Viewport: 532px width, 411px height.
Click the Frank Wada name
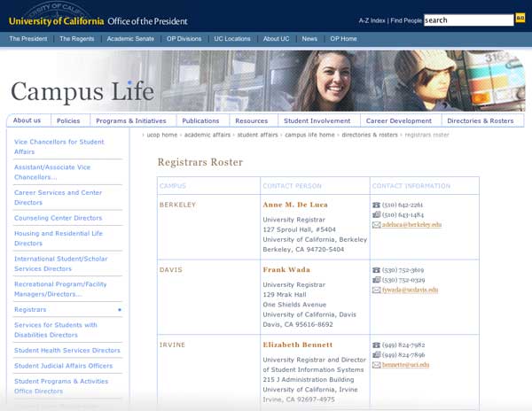tap(286, 270)
